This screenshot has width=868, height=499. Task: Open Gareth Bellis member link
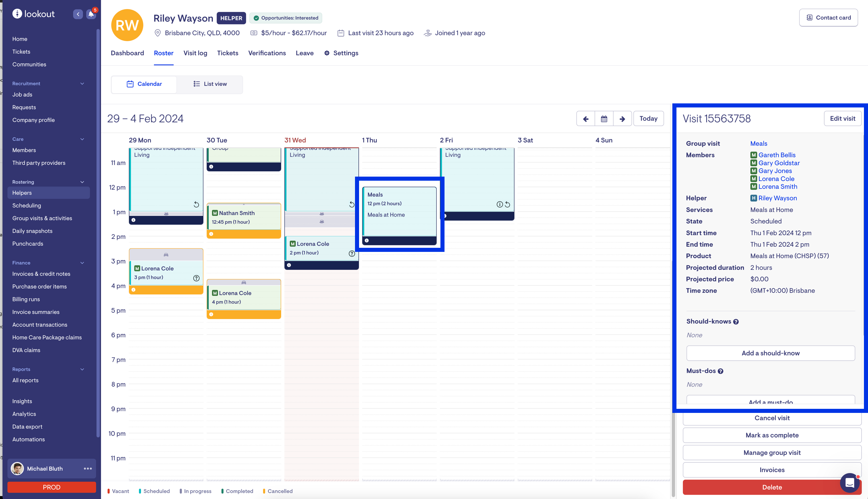tap(777, 155)
